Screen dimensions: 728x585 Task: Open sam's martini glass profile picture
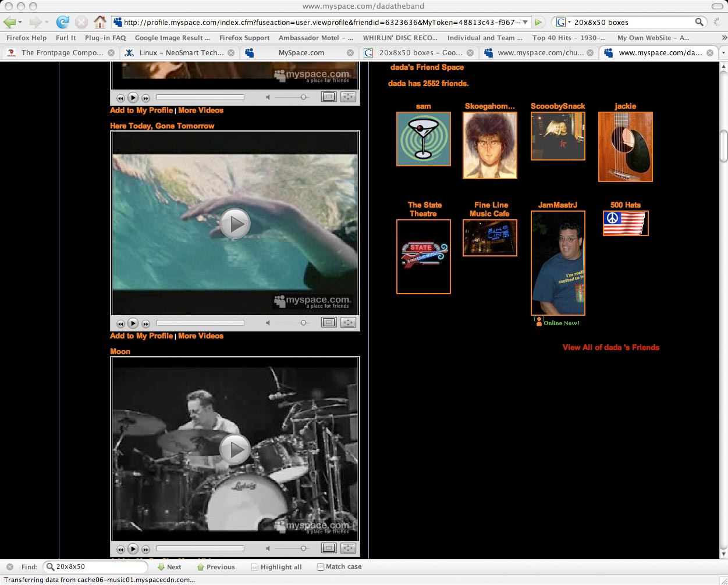pos(424,139)
